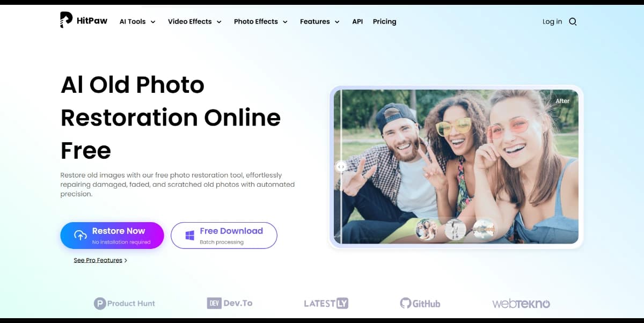Viewport: 644px width, 323px height.
Task: Click the Free Download button
Action: click(224, 236)
